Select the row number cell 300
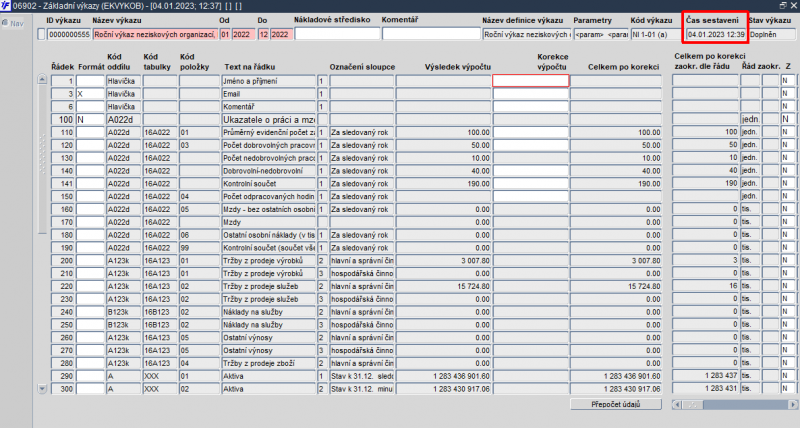The width and height of the screenshot is (800, 428). pyautogui.click(x=63, y=389)
